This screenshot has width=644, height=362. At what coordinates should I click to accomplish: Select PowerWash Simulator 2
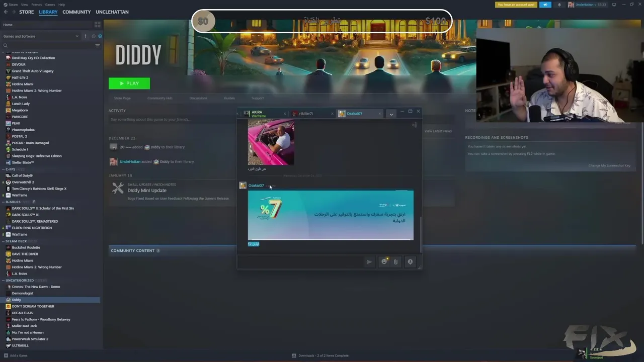click(x=30, y=339)
